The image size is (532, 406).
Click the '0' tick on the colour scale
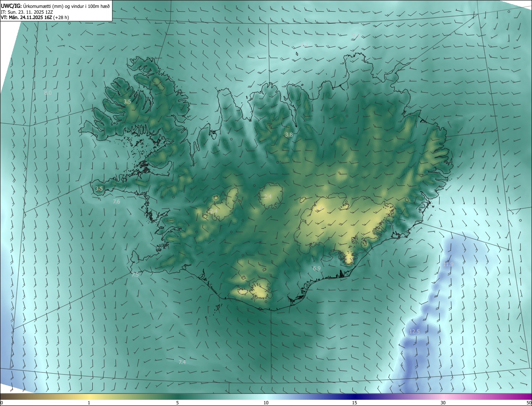pyautogui.click(x=1, y=403)
